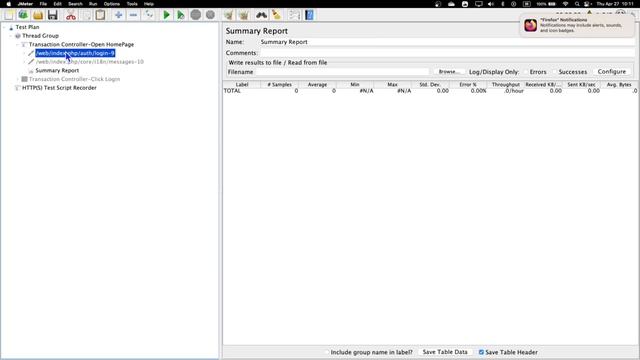Select Transaction Controller-Click Login node

pos(74,79)
